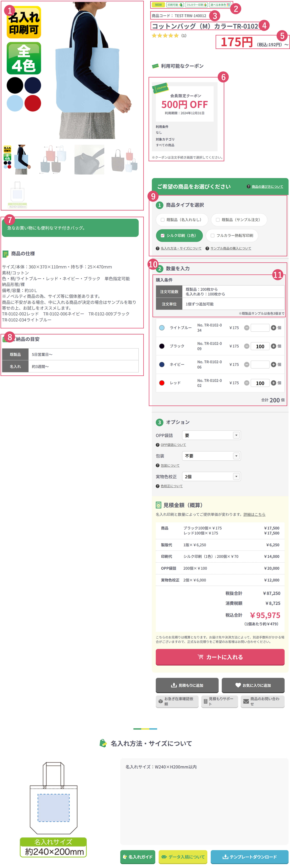The height and width of the screenshot is (868, 290).
Task: Click the red color swatch in レッド row
Action: (x=162, y=383)
